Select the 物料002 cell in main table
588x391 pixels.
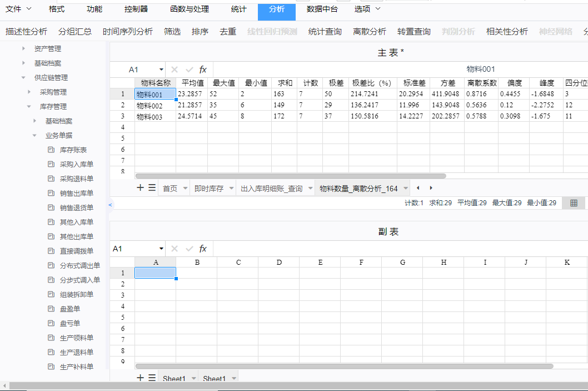150,105
